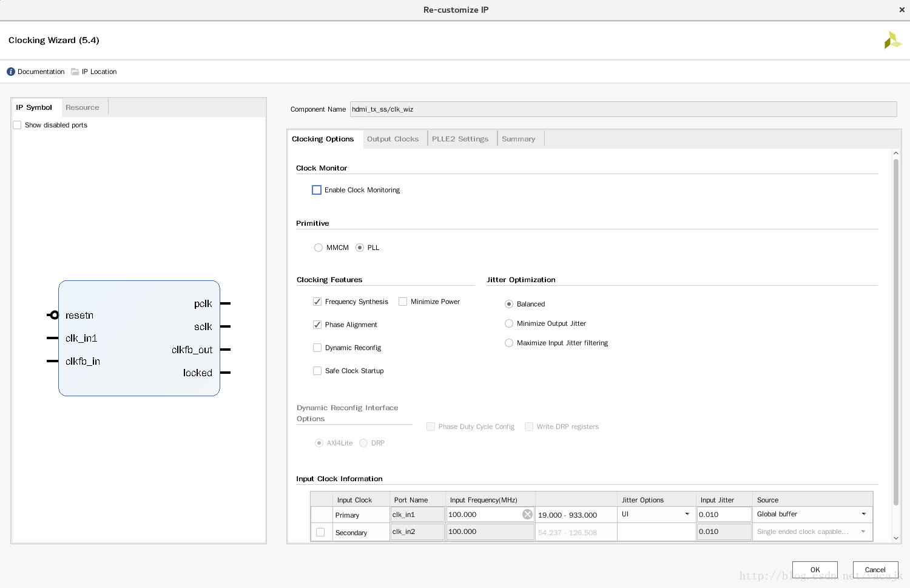Image resolution: width=910 pixels, height=588 pixels.
Task: Switch to the Output Clocks tab
Action: [x=393, y=139]
